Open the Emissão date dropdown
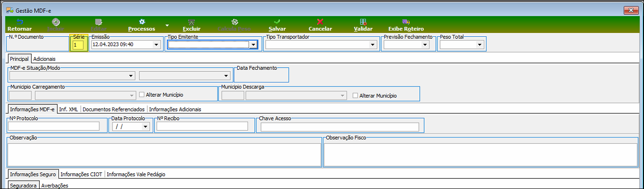The height and width of the screenshot is (189, 644). pos(156,45)
